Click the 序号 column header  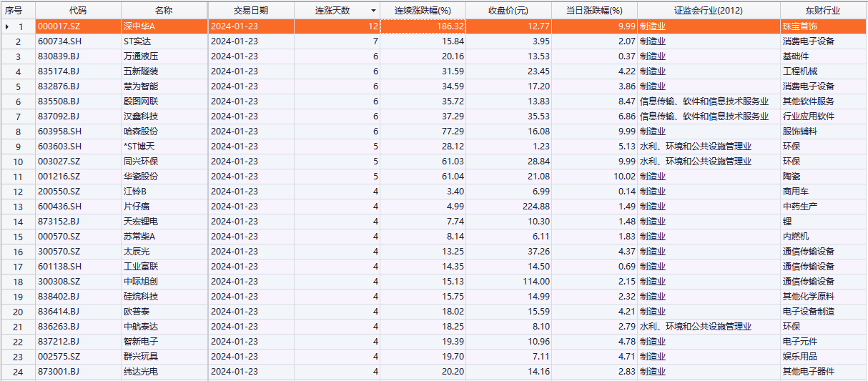click(x=14, y=11)
